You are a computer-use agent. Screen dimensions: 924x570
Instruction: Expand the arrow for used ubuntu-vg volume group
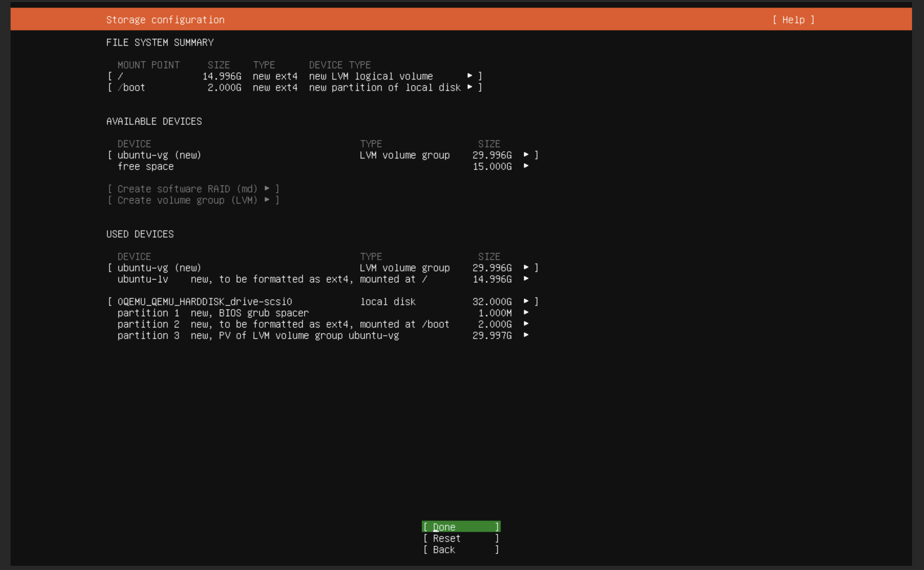(x=526, y=267)
